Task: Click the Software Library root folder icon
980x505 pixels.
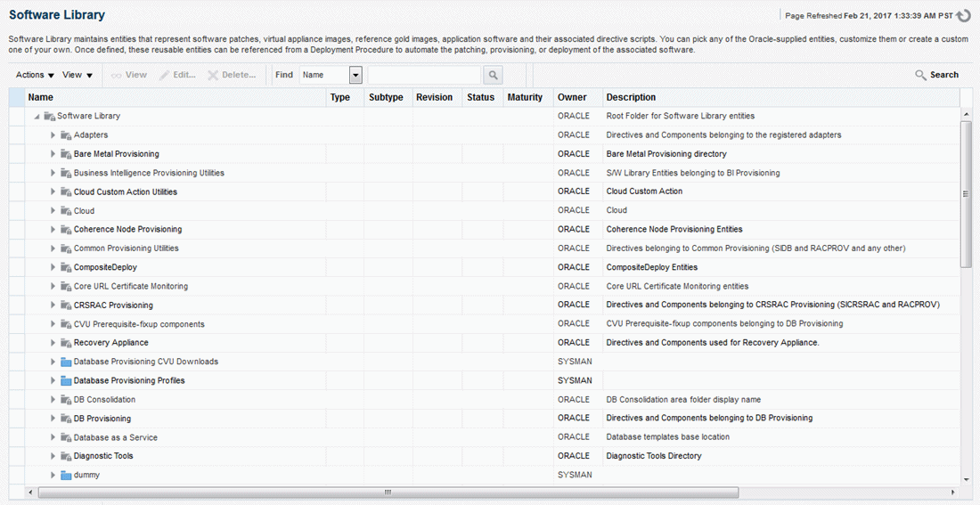Action: 49,116
